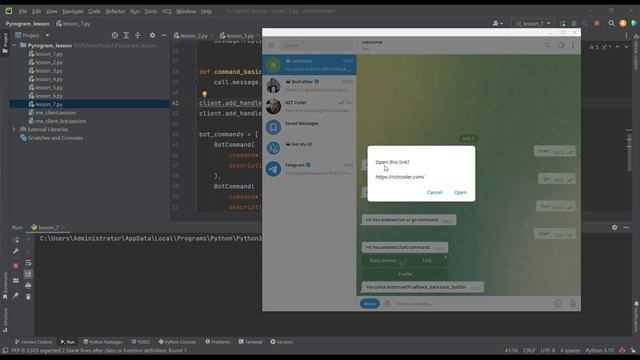This screenshot has height=360, width=640.
Task: Open the Window menu
Action: point(186,11)
